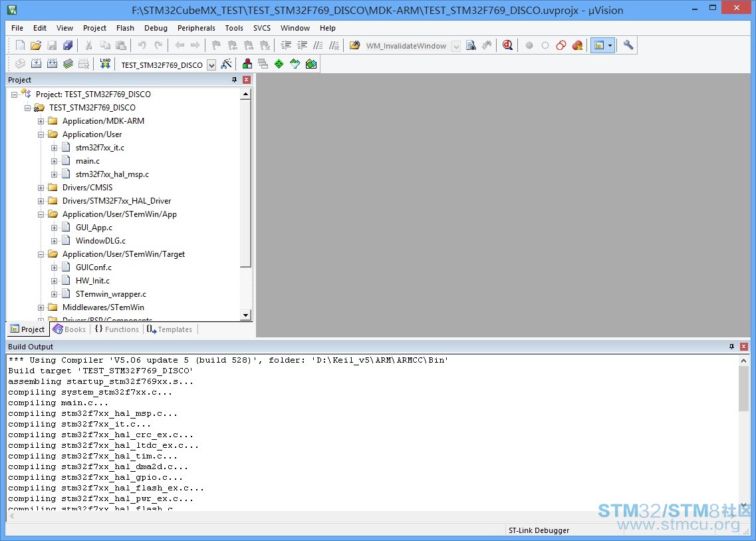Expand the Drivers/STM32F7xx_HAL_Driver folder

click(41, 201)
